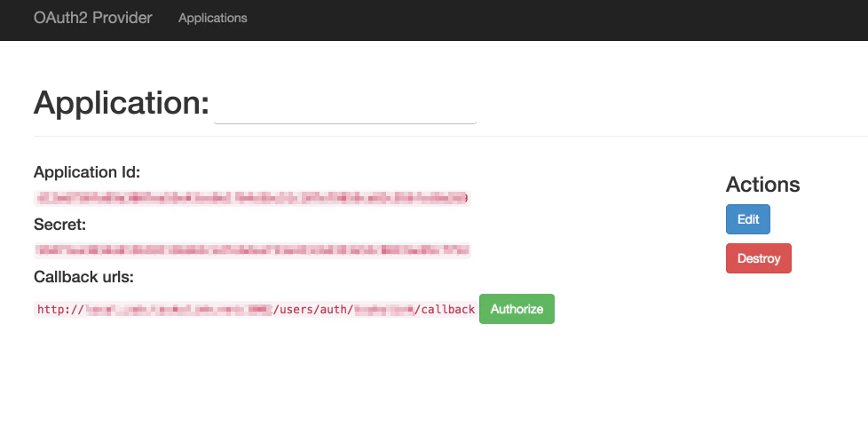This screenshot has width=868, height=427.
Task: Click the green Authorize button
Action: click(x=517, y=309)
